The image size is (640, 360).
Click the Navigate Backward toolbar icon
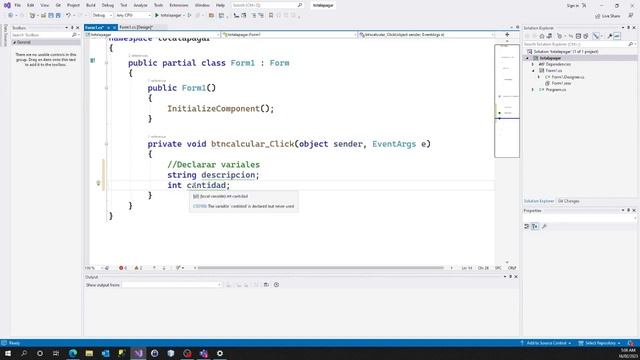tap(10, 16)
